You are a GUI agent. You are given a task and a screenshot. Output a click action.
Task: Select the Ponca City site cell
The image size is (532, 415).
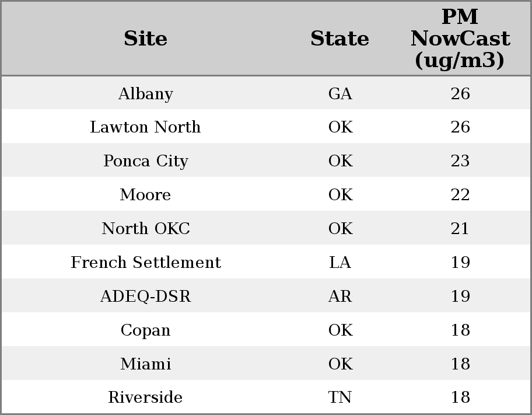click(146, 161)
